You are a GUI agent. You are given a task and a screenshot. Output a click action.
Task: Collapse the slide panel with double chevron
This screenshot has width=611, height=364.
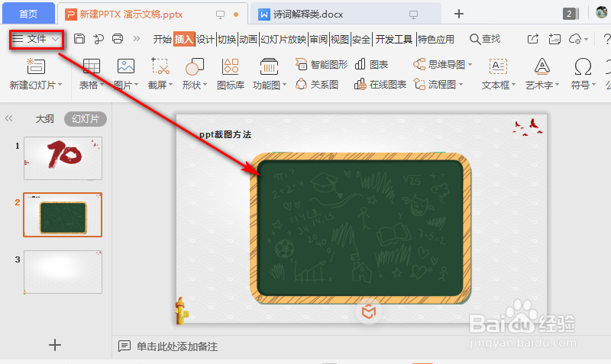9,118
